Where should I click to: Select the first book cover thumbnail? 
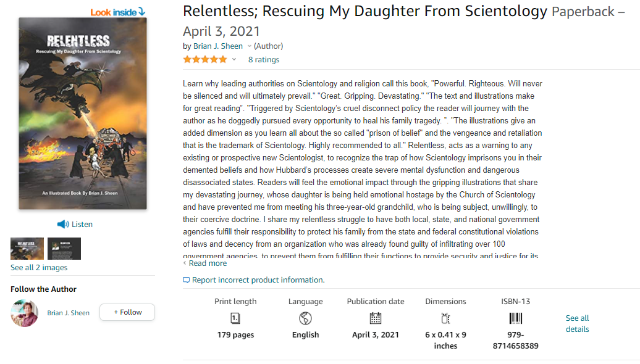27,249
